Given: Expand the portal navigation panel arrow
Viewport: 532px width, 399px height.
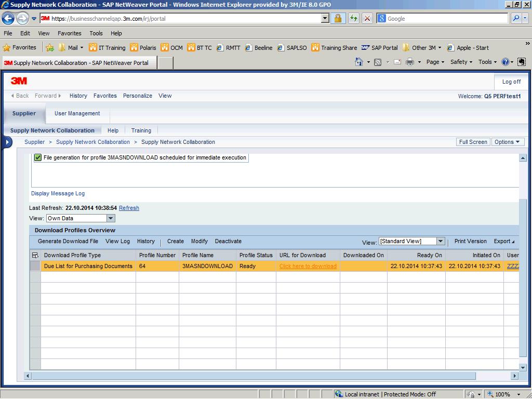Looking at the screenshot, I should (x=7, y=142).
